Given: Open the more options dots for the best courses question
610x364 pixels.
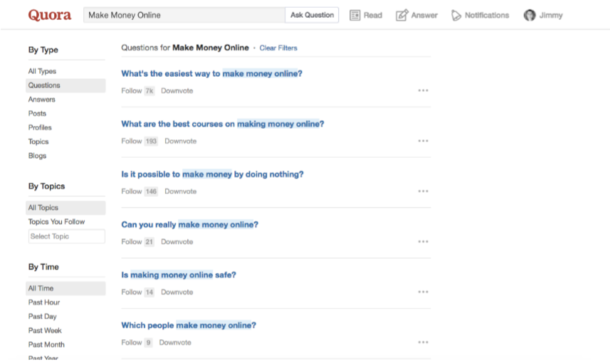Looking at the screenshot, I should point(424,141).
